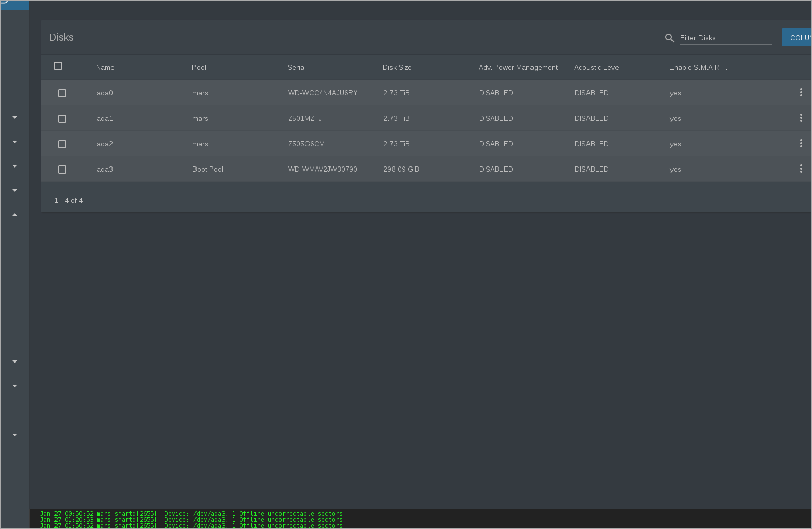The height and width of the screenshot is (529, 812).
Task: Collapse the expanded sidebar section with up arrow
Action: pos(15,215)
